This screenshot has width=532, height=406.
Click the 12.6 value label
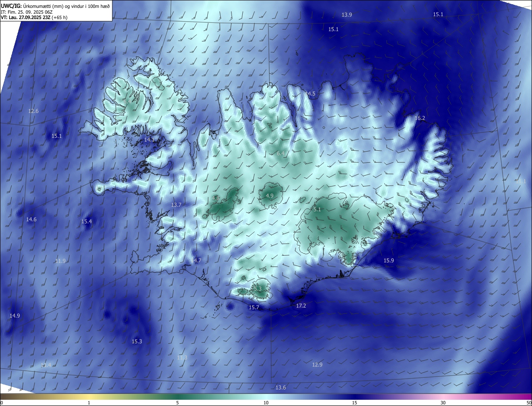pos(33,111)
